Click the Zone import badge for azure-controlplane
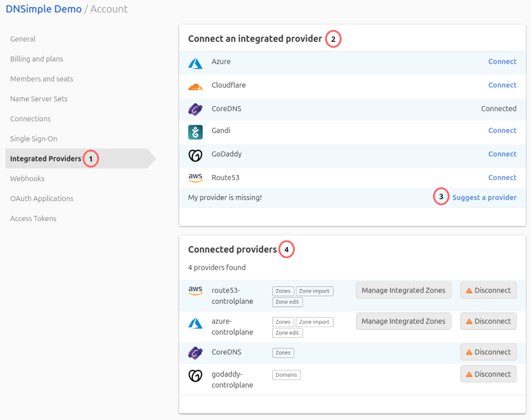Image resolution: width=531 pixels, height=420 pixels. [x=314, y=322]
